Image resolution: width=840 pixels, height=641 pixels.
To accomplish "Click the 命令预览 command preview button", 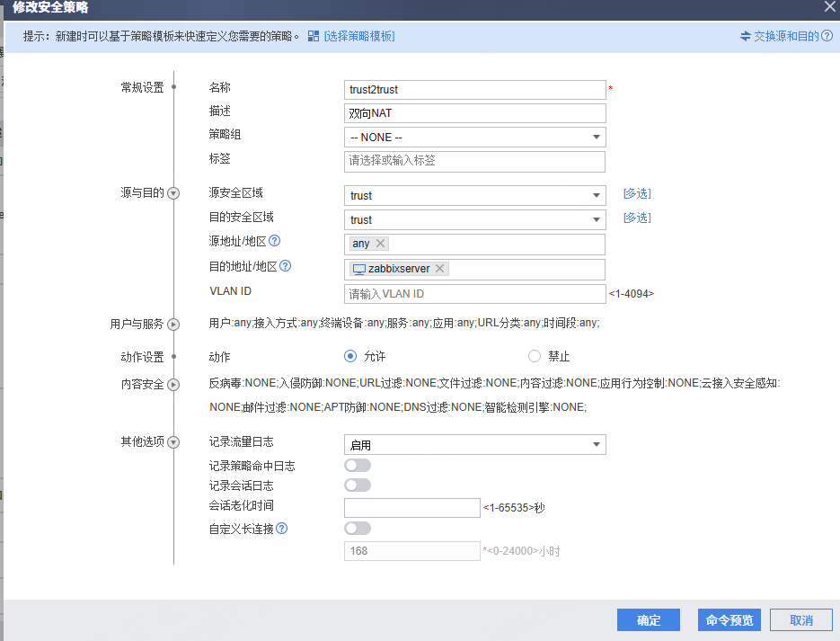I will tap(729, 620).
